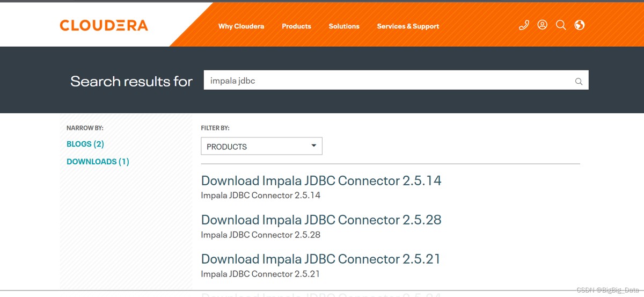The height and width of the screenshot is (297, 644).
Task: Submit search with the search-box magnifier icon
Action: pyautogui.click(x=579, y=82)
